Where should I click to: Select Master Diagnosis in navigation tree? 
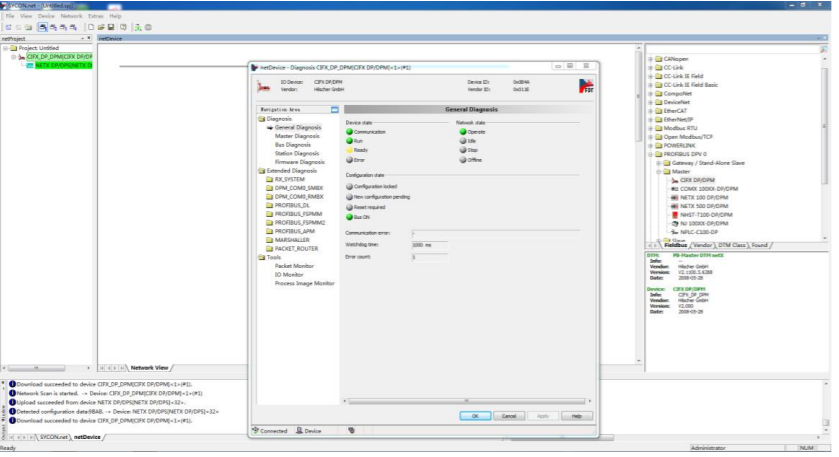(297, 136)
